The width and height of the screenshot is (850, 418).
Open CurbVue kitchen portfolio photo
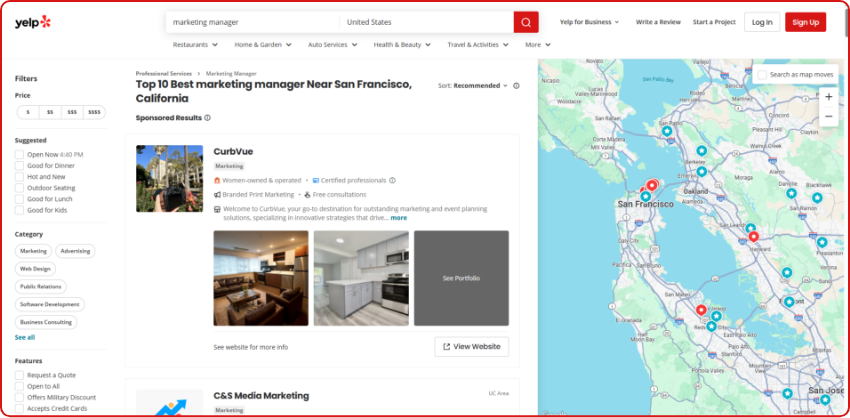pyautogui.click(x=361, y=278)
